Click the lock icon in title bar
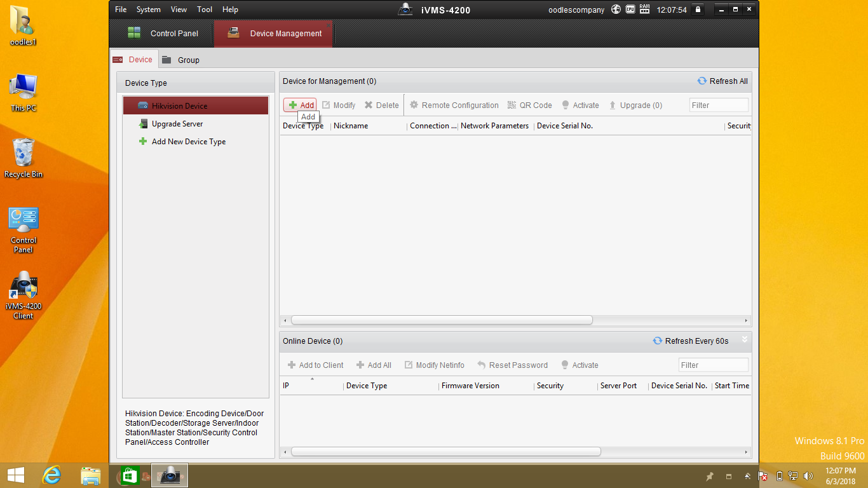This screenshot has width=868, height=488. click(x=698, y=10)
